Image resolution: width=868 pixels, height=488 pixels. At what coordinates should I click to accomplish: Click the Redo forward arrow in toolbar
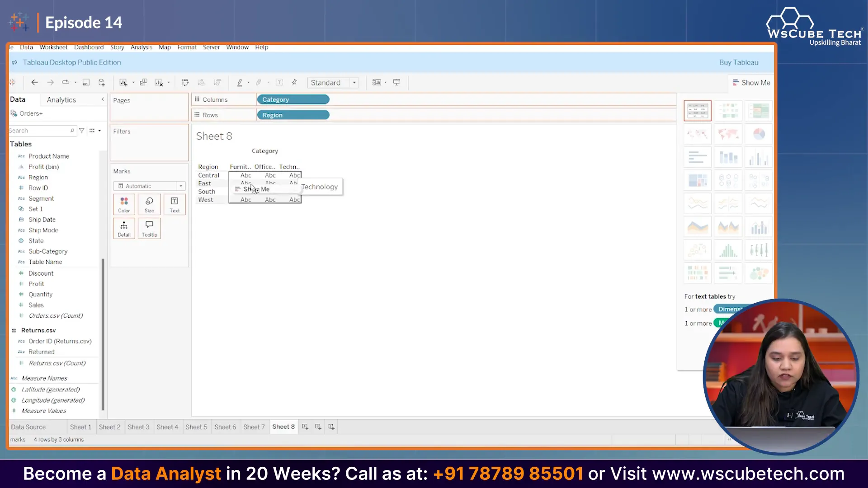click(50, 82)
